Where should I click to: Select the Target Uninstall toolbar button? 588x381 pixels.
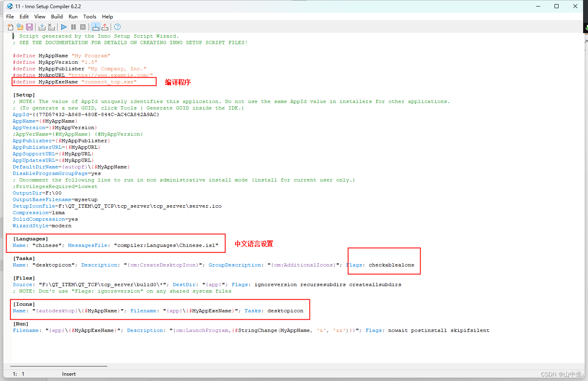(105, 27)
